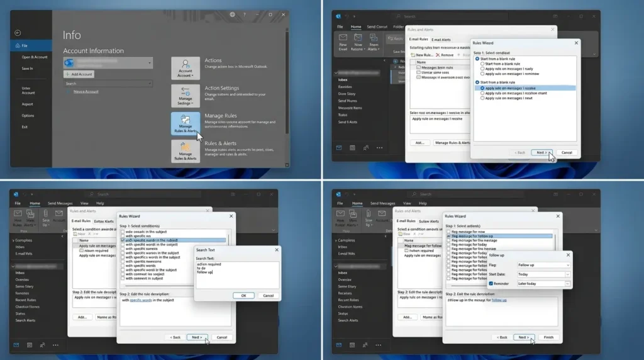
Task: Open View in the window with the Search Text dialog
Action: 84,203
